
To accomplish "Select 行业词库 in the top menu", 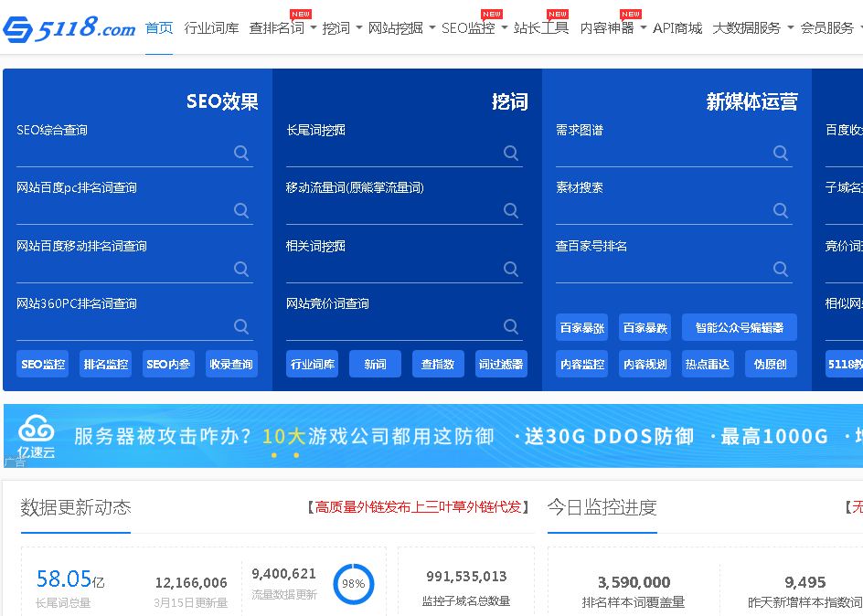I will pos(211,27).
